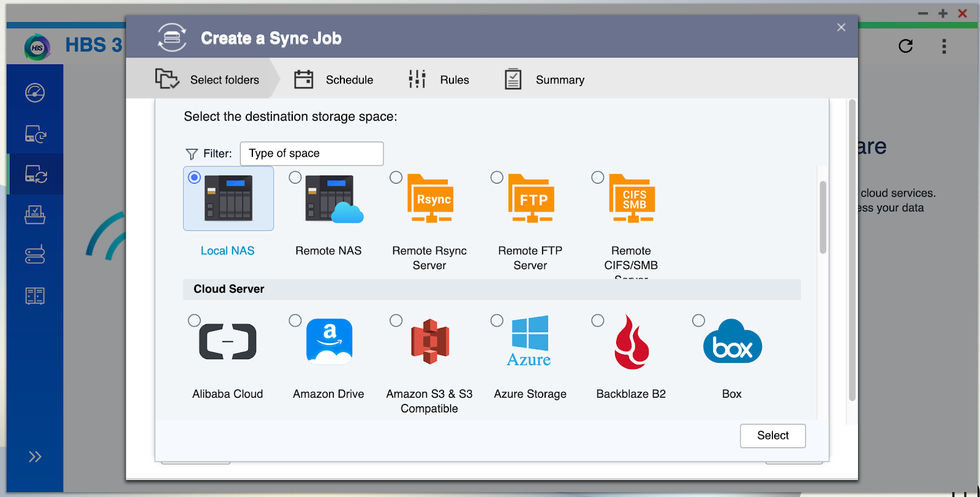Select the Local NAS radio button
This screenshot has width=980, height=497.
[194, 177]
